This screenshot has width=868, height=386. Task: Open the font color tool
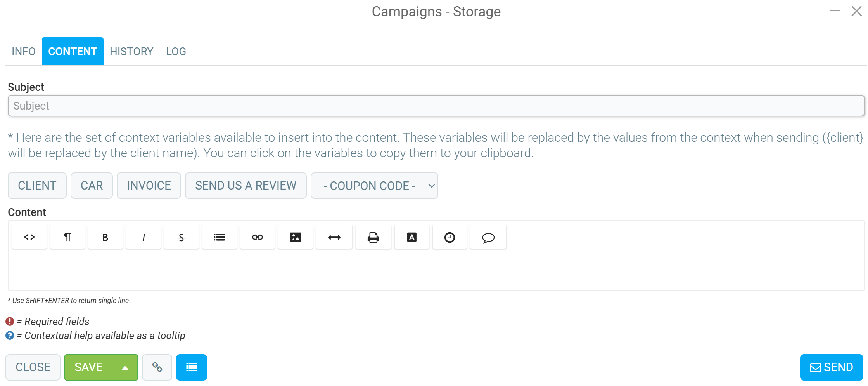[x=412, y=237]
